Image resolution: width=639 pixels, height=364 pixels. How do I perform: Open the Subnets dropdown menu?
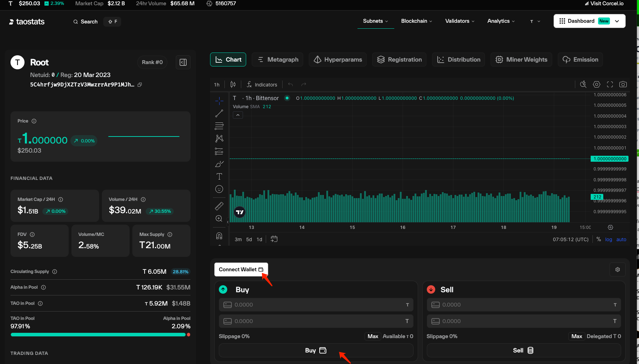click(x=375, y=21)
